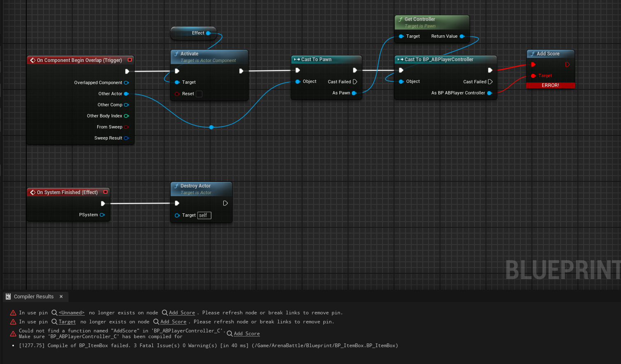Image resolution: width=621 pixels, height=364 pixels.
Task: Select On System Finished event header
Action: pos(69,192)
